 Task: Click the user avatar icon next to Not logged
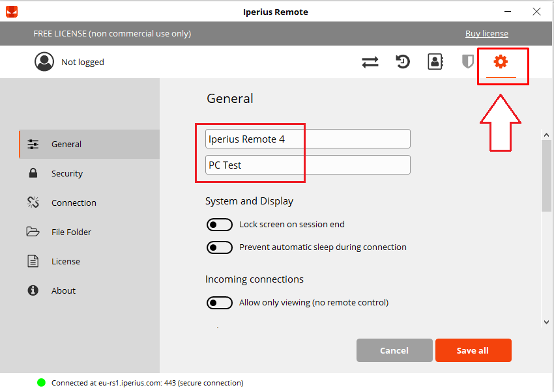[44, 62]
